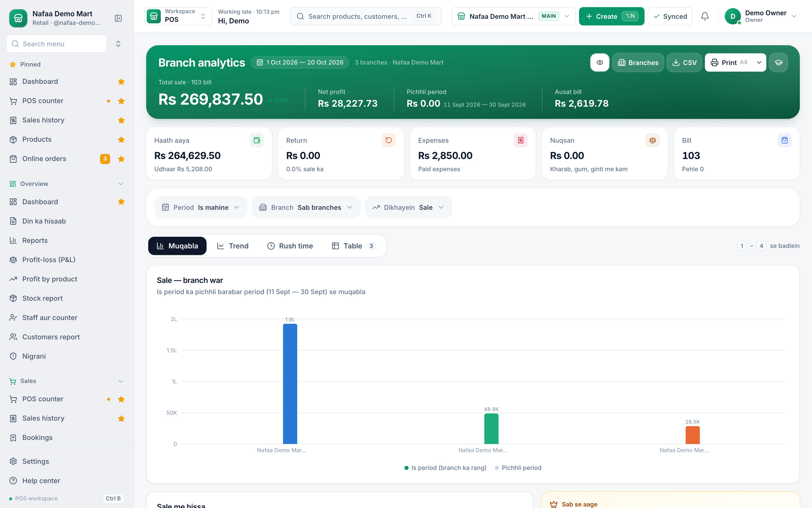
Task: Switch to the Trend tab
Action: point(233,246)
